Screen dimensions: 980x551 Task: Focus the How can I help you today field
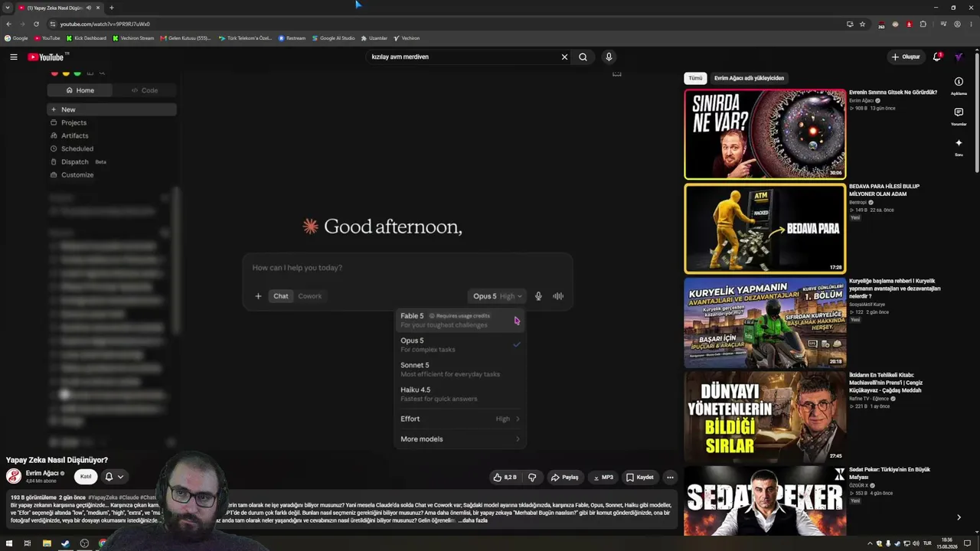tap(407, 268)
